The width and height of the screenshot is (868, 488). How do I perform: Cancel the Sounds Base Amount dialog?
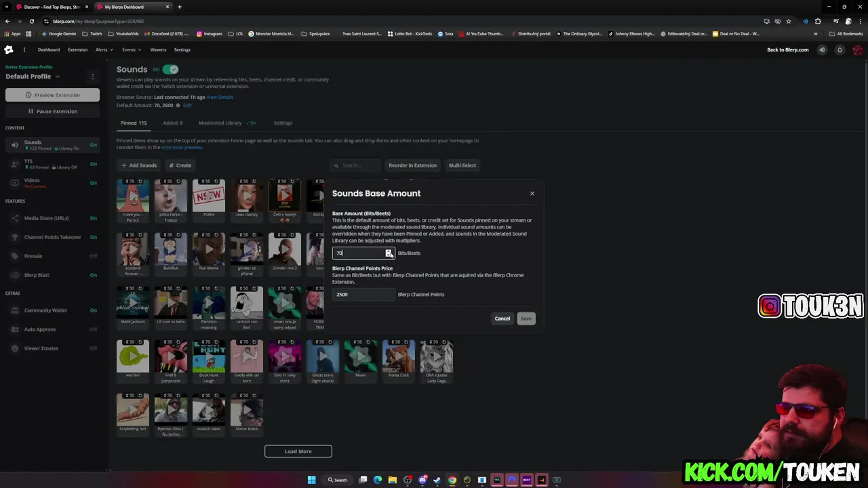tap(502, 319)
